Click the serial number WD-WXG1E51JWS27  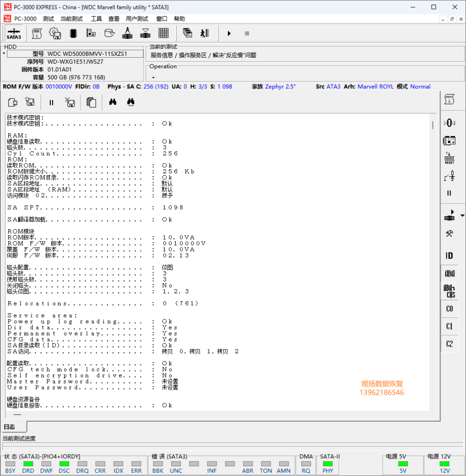point(75,62)
